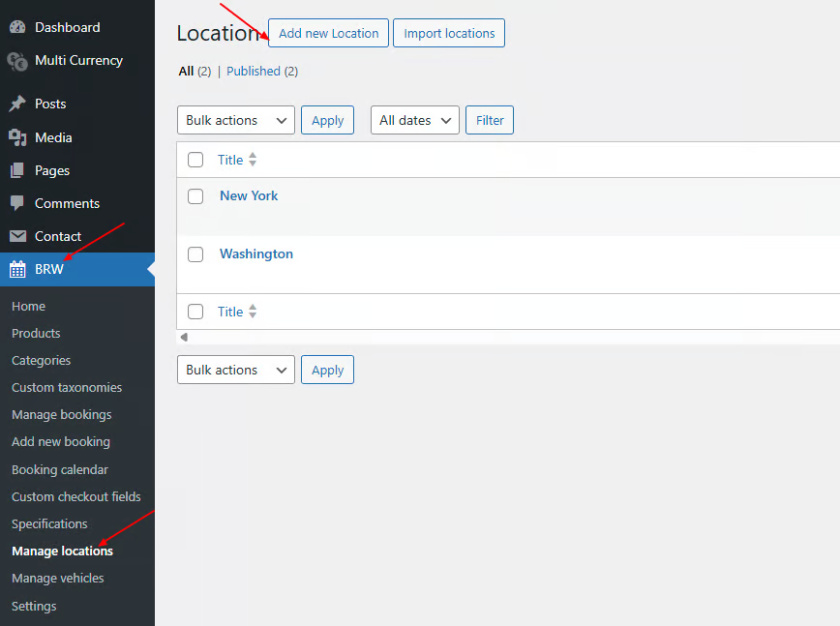Click the Pages icon in sidebar
840x626 pixels.
pyautogui.click(x=17, y=170)
